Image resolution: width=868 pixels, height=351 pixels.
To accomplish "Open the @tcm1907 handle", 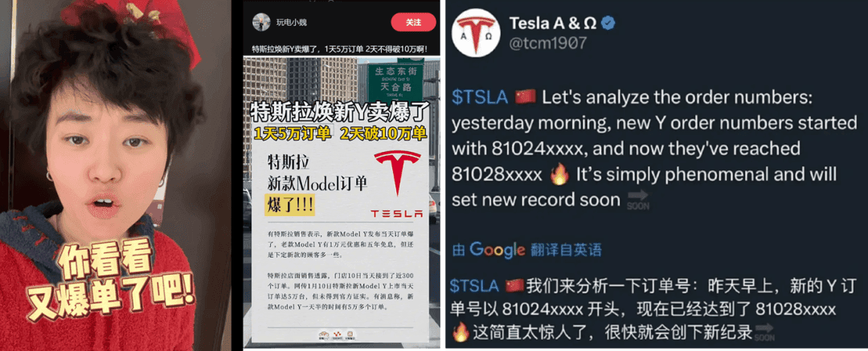I will [x=547, y=43].
